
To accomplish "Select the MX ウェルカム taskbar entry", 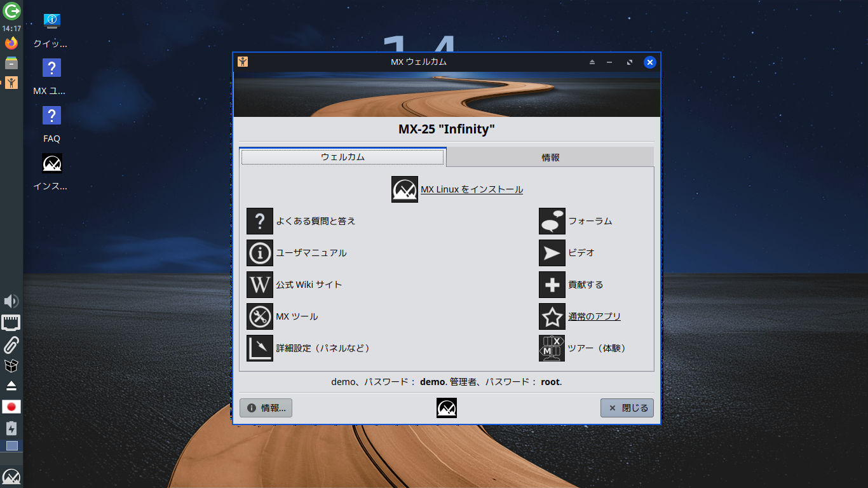I will click(11, 83).
